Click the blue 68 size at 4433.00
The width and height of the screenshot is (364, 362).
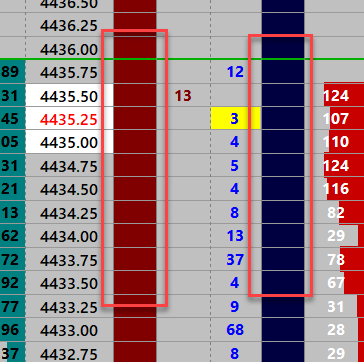pos(235,330)
